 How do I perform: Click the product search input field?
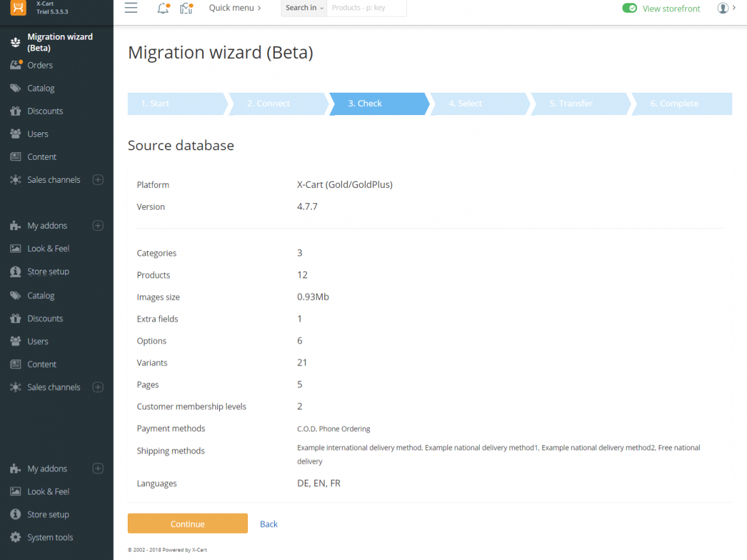(x=366, y=8)
